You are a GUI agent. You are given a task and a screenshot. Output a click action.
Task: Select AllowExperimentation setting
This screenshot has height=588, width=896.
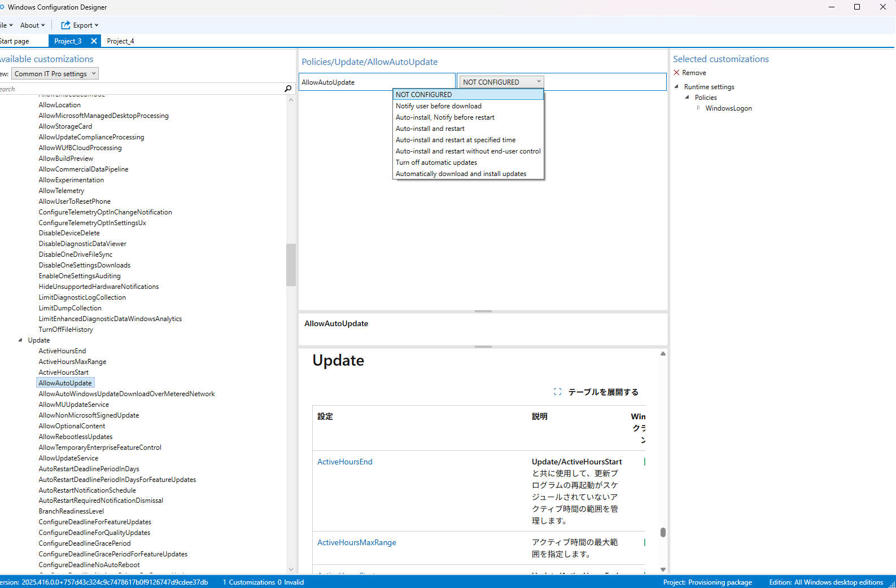tap(71, 180)
